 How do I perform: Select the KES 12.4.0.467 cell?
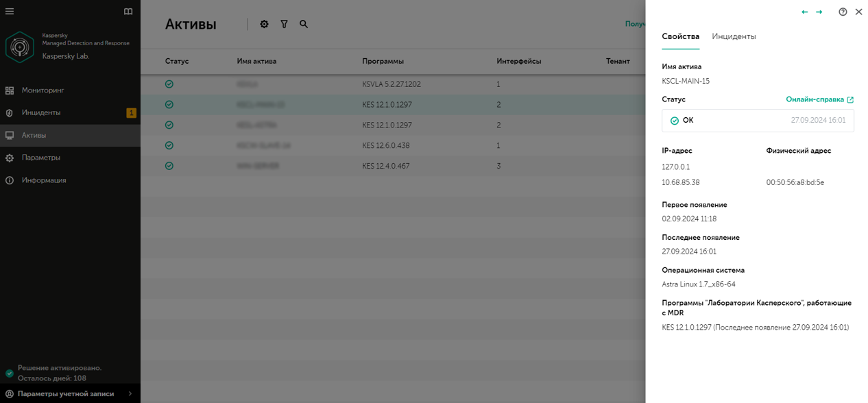[x=385, y=167]
